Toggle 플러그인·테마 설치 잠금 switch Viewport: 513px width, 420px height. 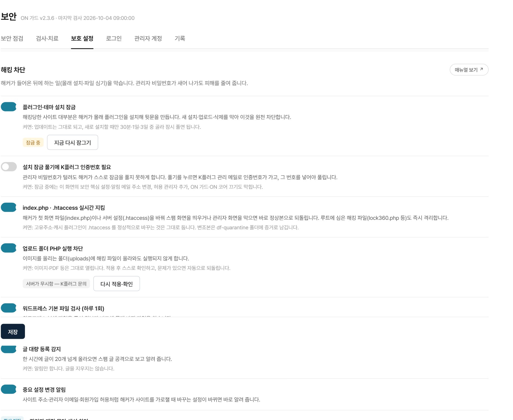tap(9, 107)
